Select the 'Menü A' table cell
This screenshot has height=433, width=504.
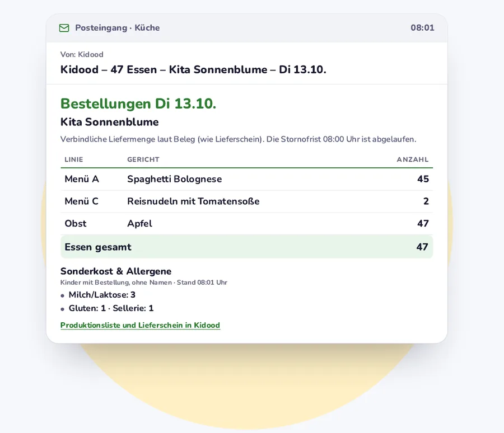[82, 179]
